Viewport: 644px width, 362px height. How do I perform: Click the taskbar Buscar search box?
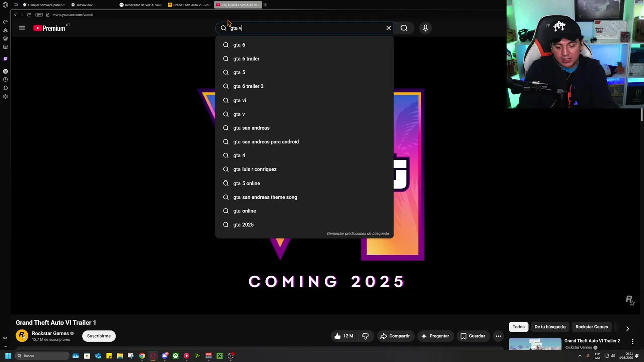click(x=42, y=356)
